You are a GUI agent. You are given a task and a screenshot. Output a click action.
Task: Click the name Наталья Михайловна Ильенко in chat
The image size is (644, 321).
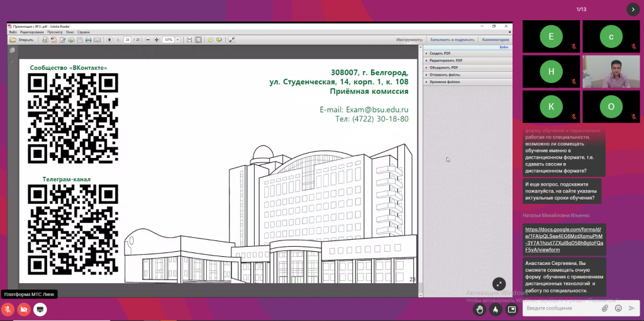click(x=556, y=215)
